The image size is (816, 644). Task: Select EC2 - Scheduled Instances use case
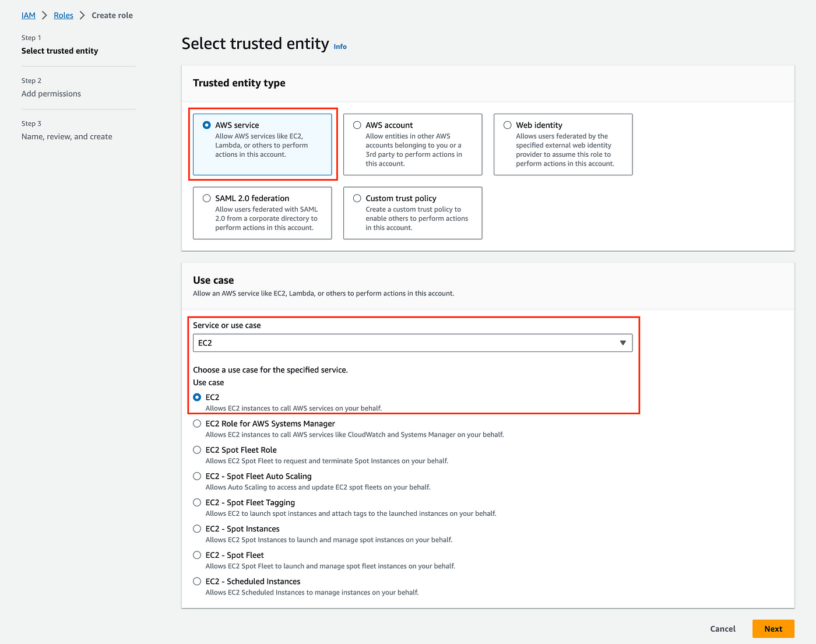coord(197,581)
